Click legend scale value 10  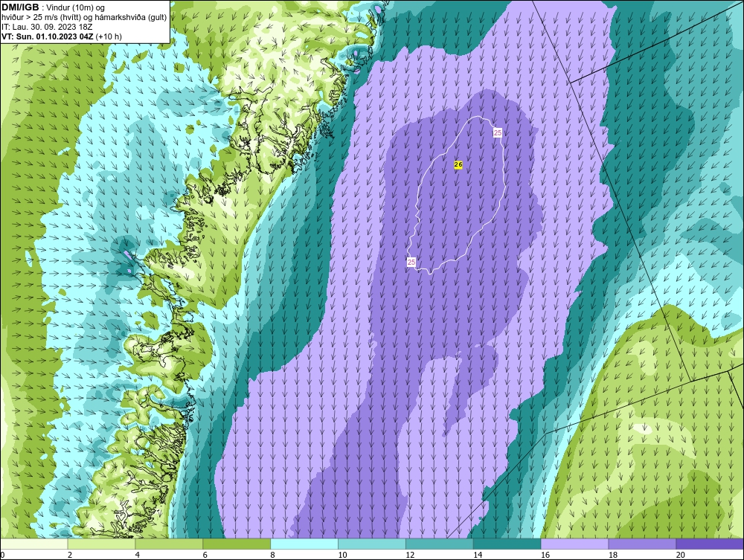[x=342, y=555]
